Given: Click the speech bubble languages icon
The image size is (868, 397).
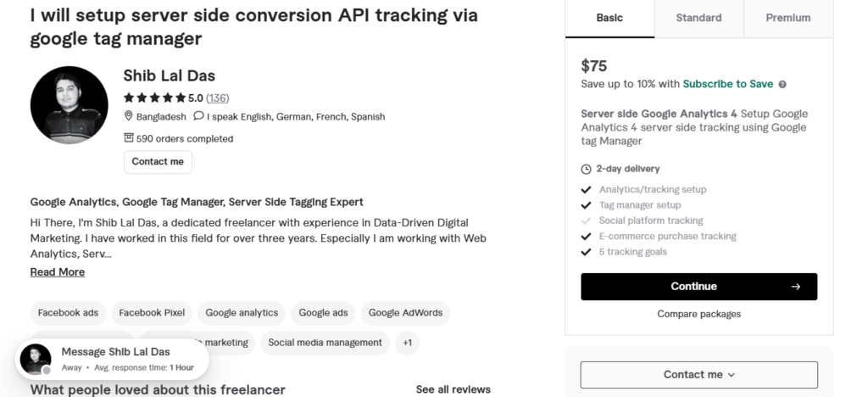Looking at the screenshot, I should pos(198,115).
